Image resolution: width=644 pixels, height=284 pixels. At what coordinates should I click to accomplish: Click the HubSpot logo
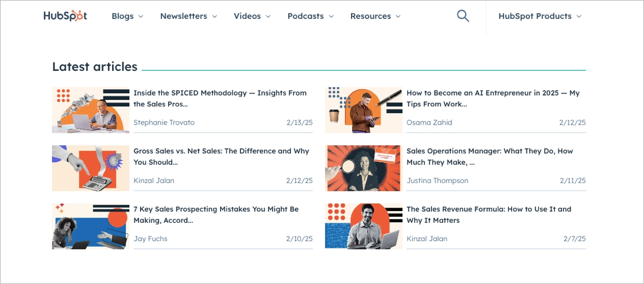(x=65, y=16)
